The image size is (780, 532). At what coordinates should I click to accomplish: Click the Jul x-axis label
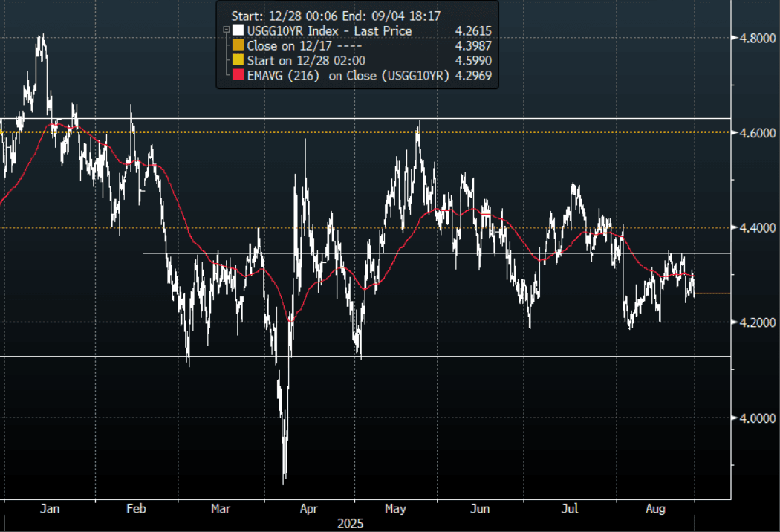570,509
